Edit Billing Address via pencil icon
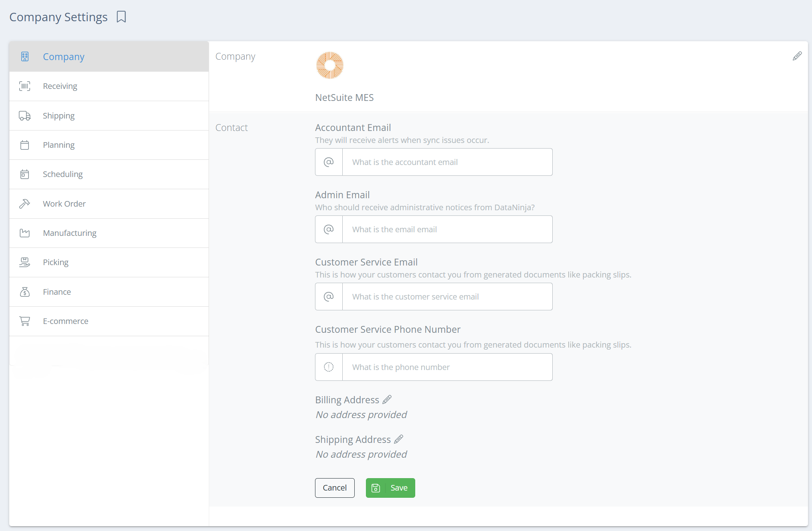Image resolution: width=812 pixels, height=531 pixels. pyautogui.click(x=387, y=400)
